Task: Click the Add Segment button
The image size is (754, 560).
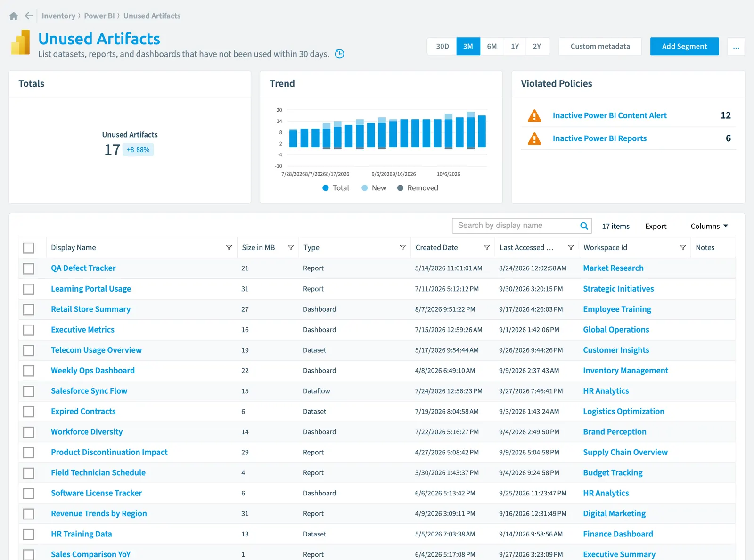Action: pos(684,46)
